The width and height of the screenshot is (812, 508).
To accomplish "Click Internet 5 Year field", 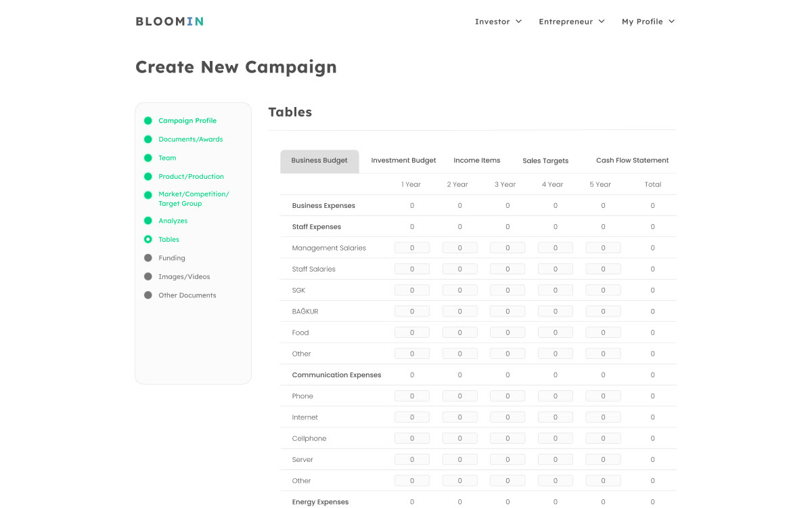I will [604, 417].
